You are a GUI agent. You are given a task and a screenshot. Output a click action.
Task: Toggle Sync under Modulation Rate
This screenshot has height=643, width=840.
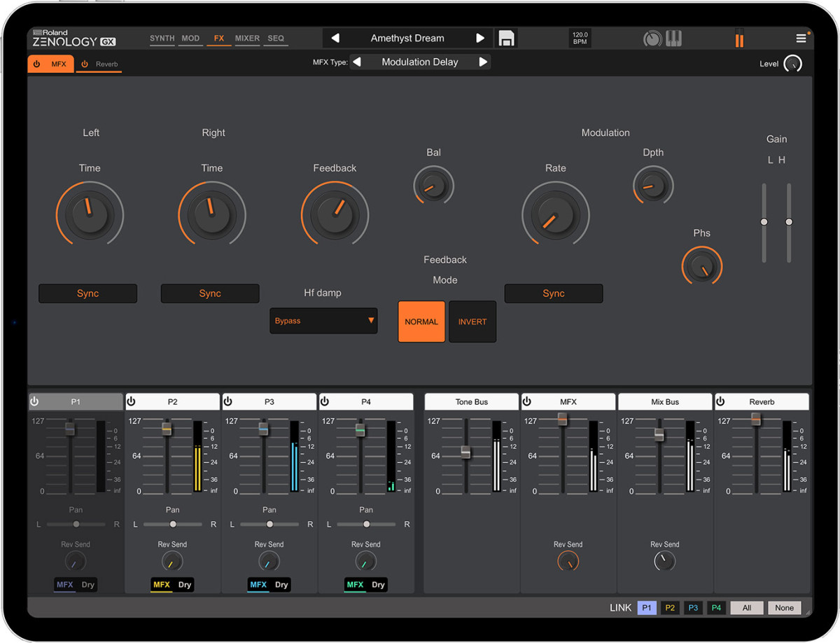click(554, 293)
